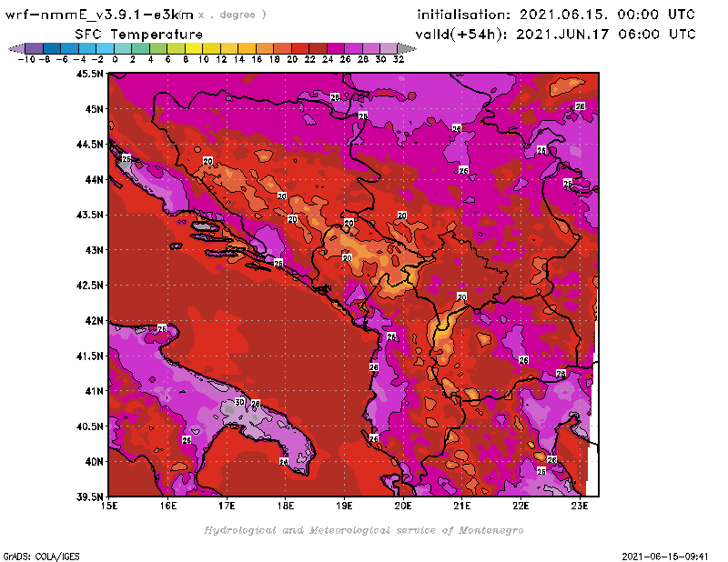Click the 'GrADS: COLA/IGES' credit text

coord(41,557)
